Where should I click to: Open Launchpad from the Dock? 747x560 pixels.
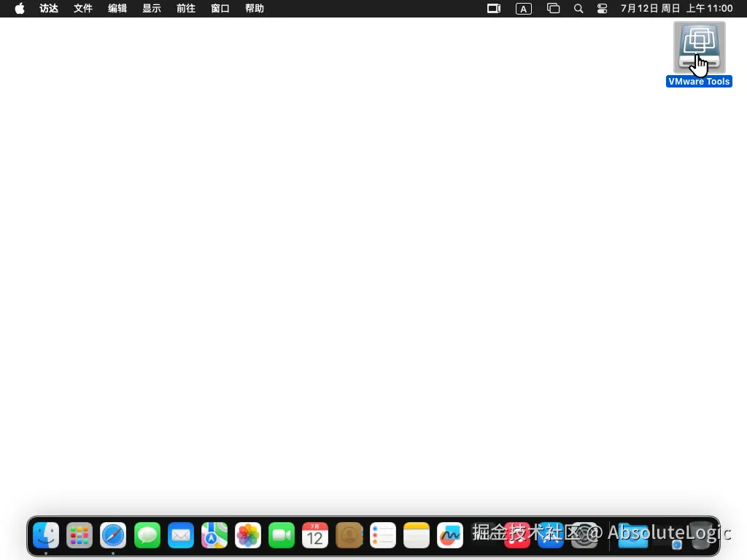point(80,535)
